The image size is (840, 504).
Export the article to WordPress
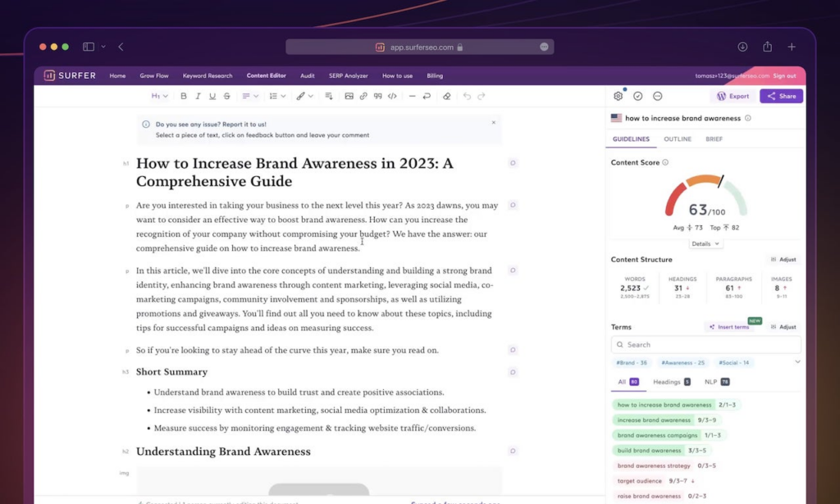tap(733, 97)
